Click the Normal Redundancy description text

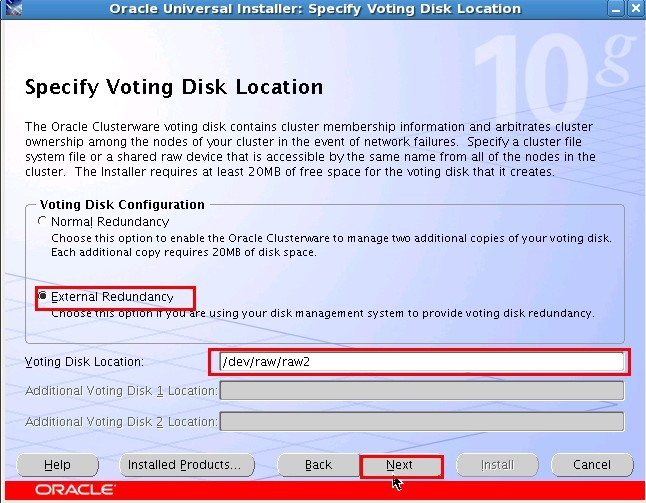coord(331,245)
